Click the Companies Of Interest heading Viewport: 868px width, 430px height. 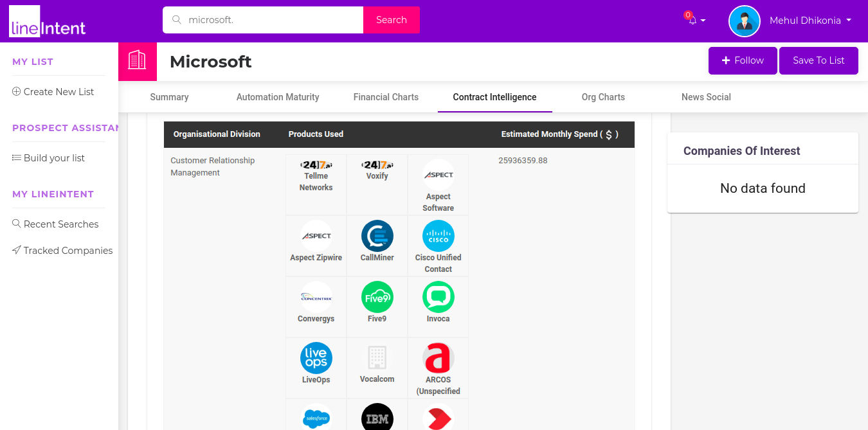click(x=741, y=151)
